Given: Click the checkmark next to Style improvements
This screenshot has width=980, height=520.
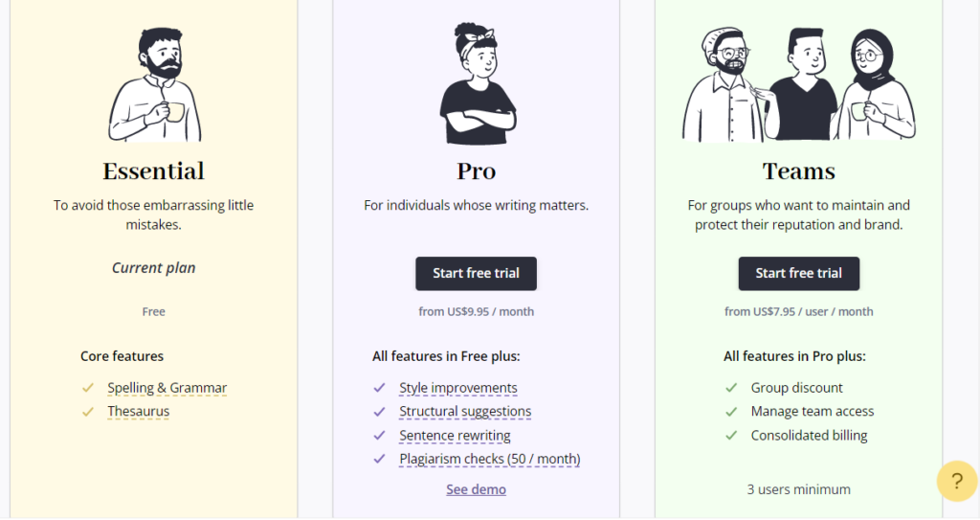Looking at the screenshot, I should [x=379, y=388].
